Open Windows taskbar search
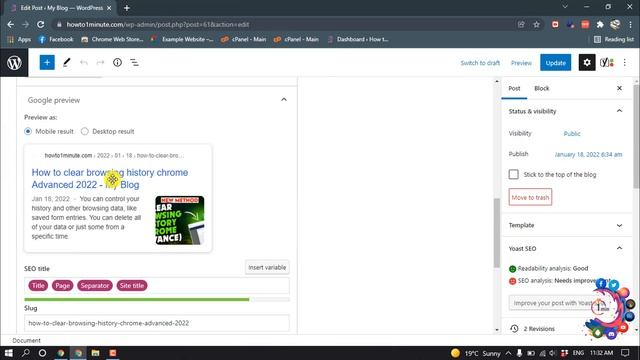Screen dimensions: 640x360 26,353
